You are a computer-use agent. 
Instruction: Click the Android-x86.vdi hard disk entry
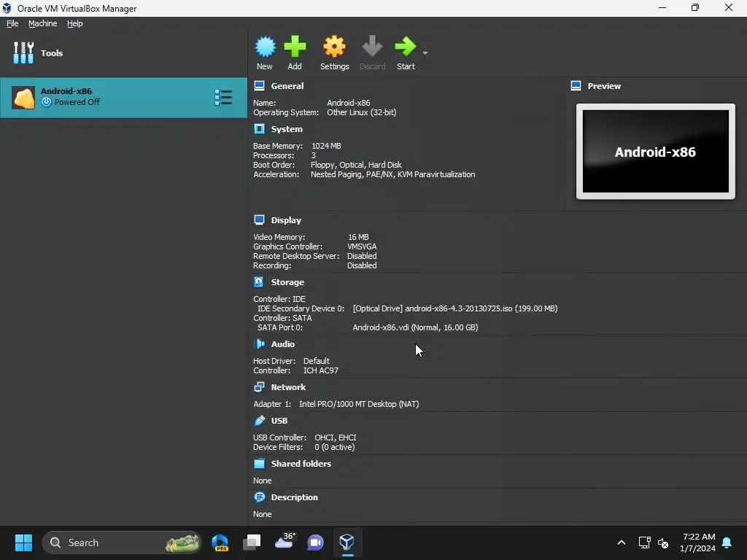pyautogui.click(x=415, y=327)
